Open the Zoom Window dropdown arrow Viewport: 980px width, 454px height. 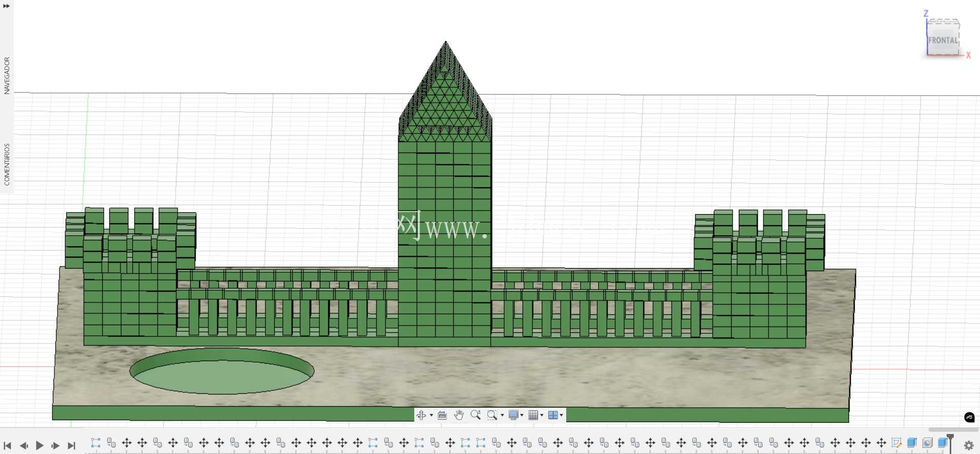pyautogui.click(x=502, y=415)
